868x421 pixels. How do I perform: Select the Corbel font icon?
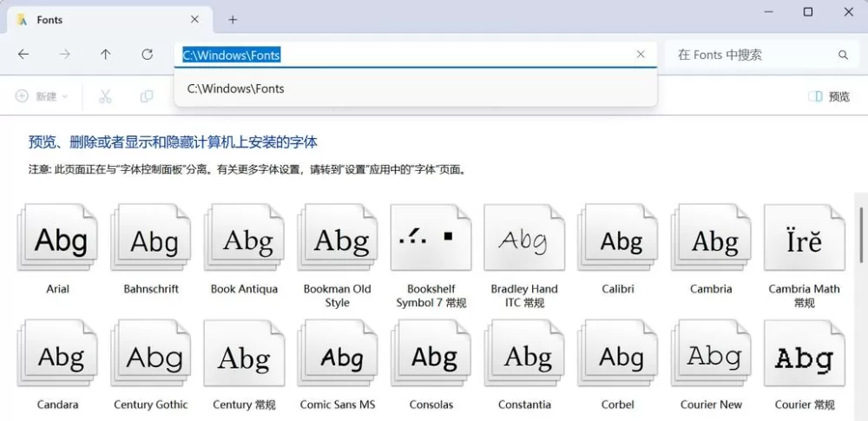tap(618, 353)
